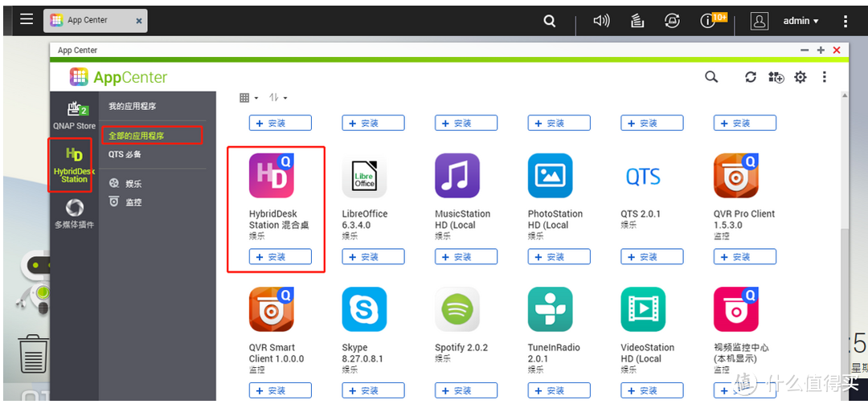This screenshot has height=404, width=868.
Task: Open the external devices icon
Action: [x=672, y=21]
